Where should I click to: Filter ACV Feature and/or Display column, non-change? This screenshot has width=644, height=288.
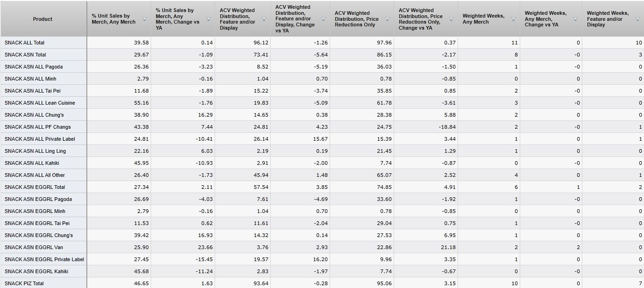[264, 19]
